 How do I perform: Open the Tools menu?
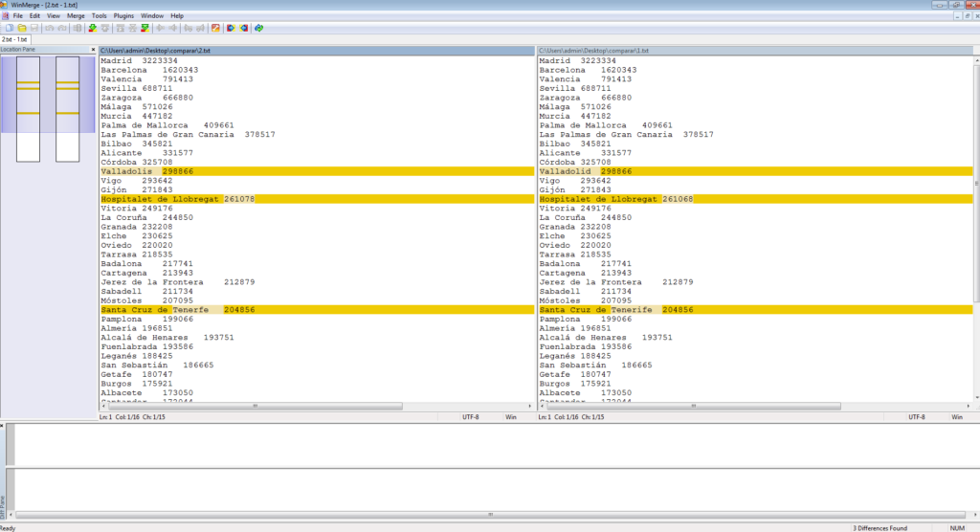tap(99, 15)
